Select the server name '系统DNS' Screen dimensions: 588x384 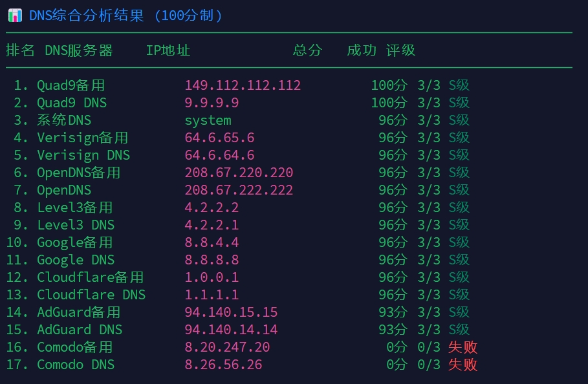64,120
